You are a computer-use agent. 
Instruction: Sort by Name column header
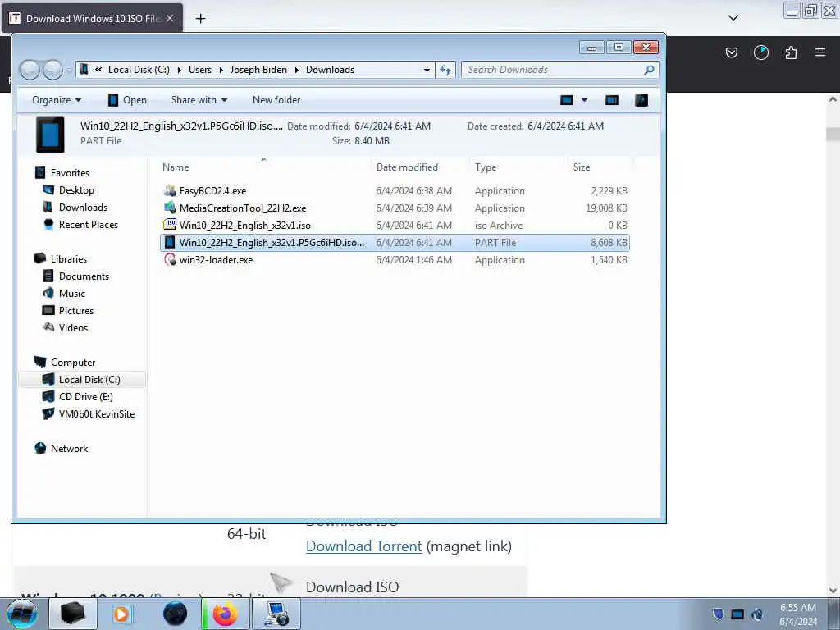pyautogui.click(x=176, y=167)
